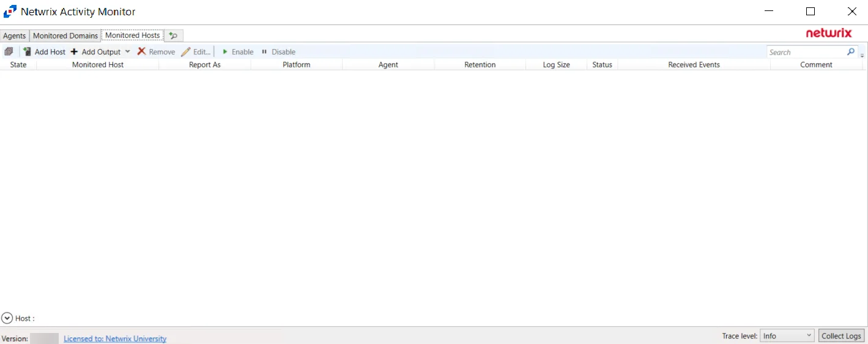This screenshot has width=868, height=344.
Task: Select the Monitored Hosts tab
Action: point(133,35)
